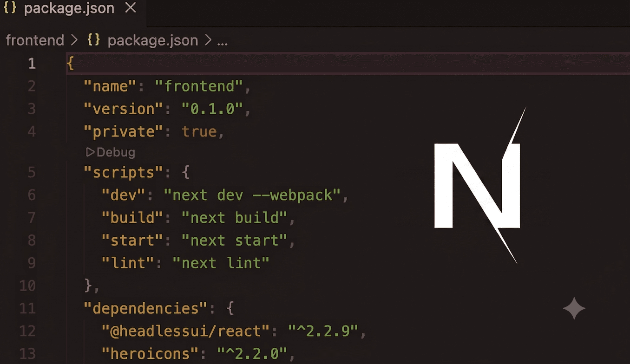
Task: Click line number 11 in the gutter
Action: [27, 309]
